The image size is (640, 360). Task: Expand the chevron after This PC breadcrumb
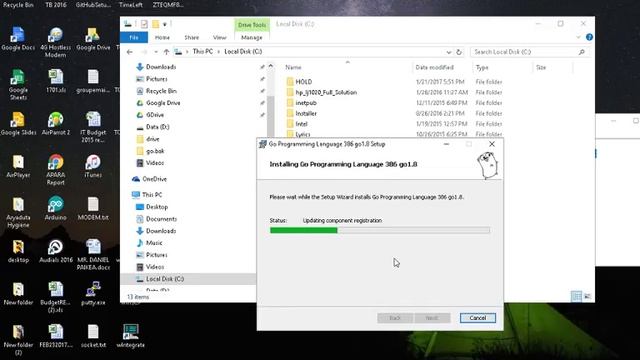coord(219,52)
